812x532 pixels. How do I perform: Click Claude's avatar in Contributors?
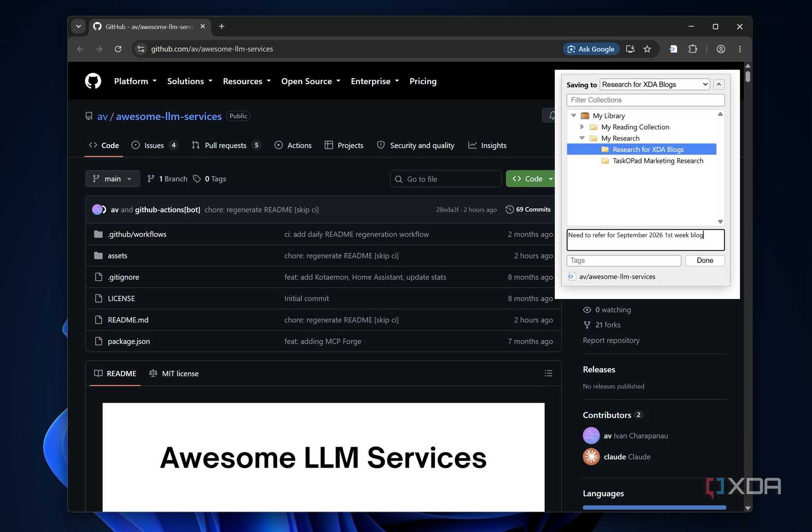591,457
